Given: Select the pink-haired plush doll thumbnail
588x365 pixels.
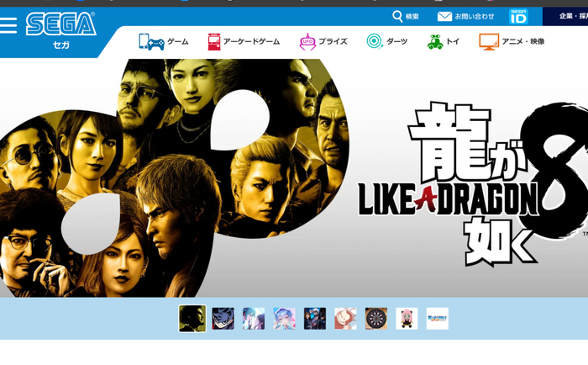Looking at the screenshot, I should [x=407, y=319].
